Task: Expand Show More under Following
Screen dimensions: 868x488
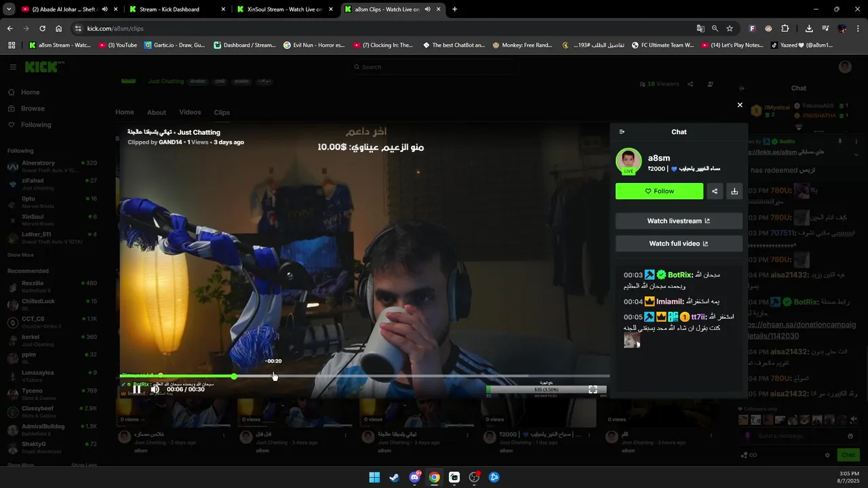Action: (x=20, y=255)
